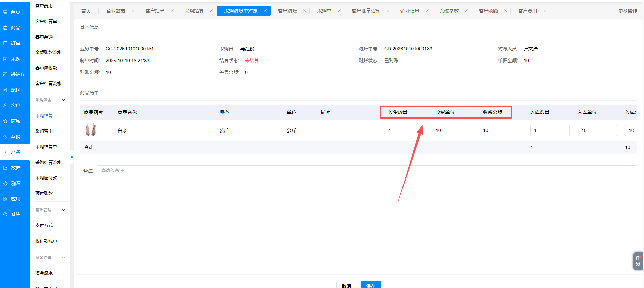The height and width of the screenshot is (288, 644).
Task: Close the 客户费用 tab
Action: pos(545,11)
